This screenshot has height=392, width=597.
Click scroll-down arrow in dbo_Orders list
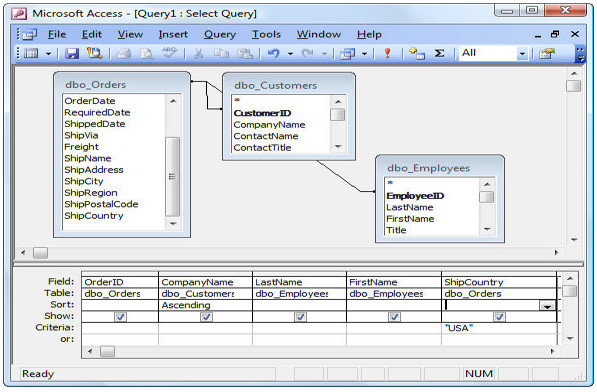(x=173, y=224)
